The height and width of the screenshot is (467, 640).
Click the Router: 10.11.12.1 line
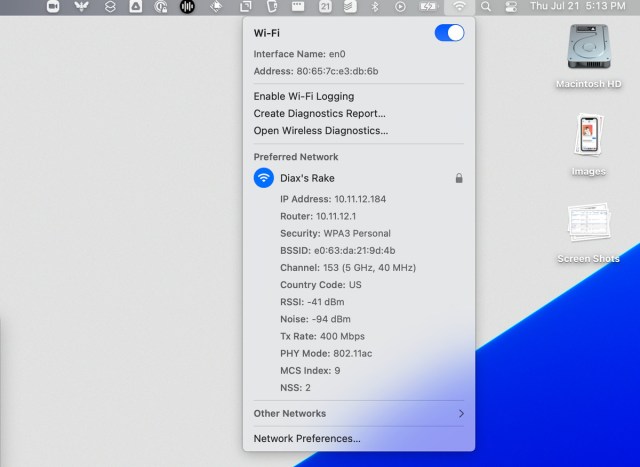(316, 216)
